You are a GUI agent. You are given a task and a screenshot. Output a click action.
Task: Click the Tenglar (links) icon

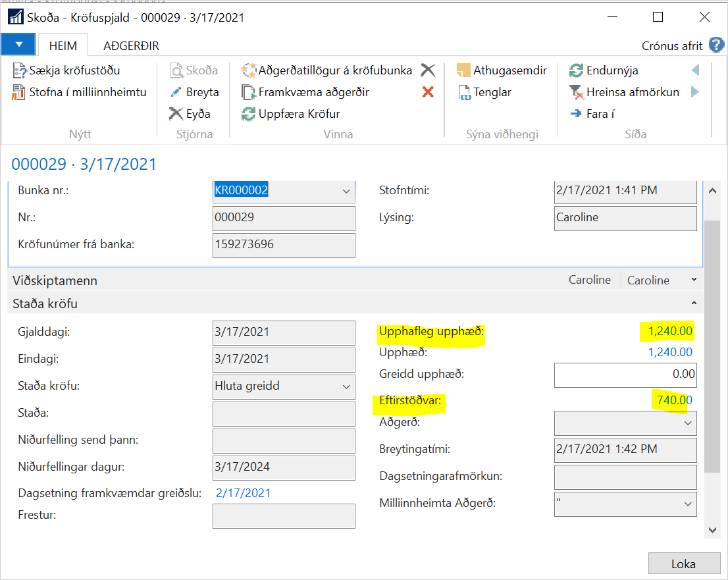[x=465, y=92]
